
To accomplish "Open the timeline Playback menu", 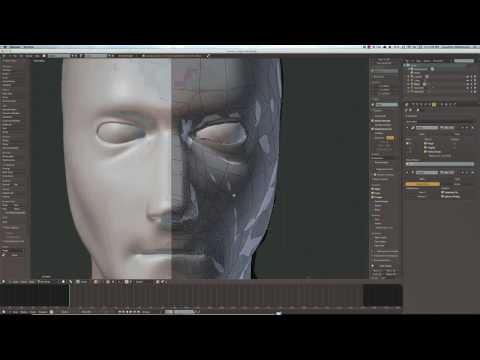I will (43, 312).
